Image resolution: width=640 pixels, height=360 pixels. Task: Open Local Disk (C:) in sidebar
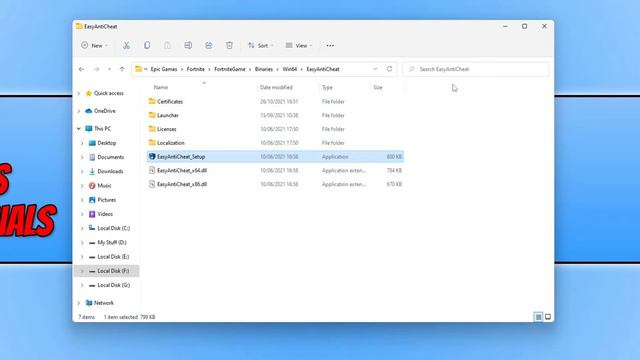click(113, 228)
